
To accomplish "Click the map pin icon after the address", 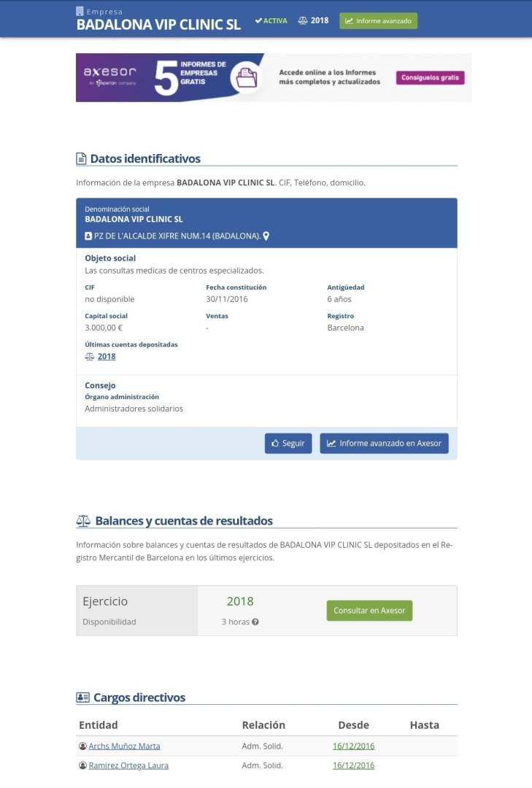I will pyautogui.click(x=266, y=236).
